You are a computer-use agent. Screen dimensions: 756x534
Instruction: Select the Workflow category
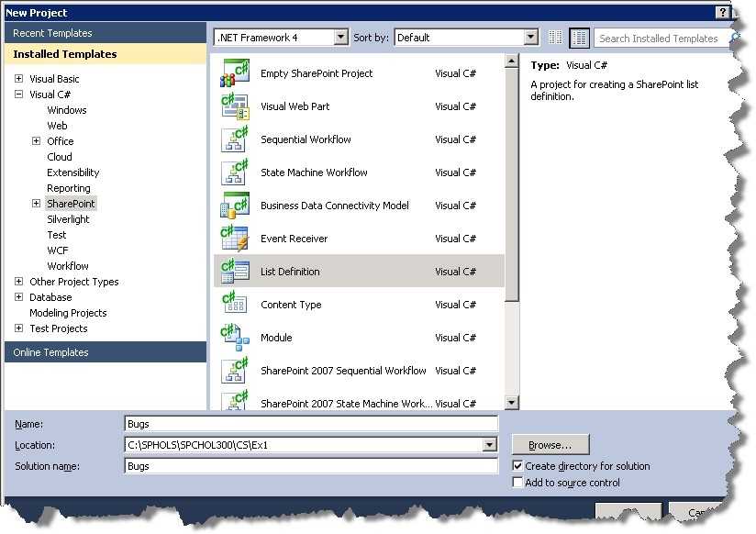tap(68, 266)
